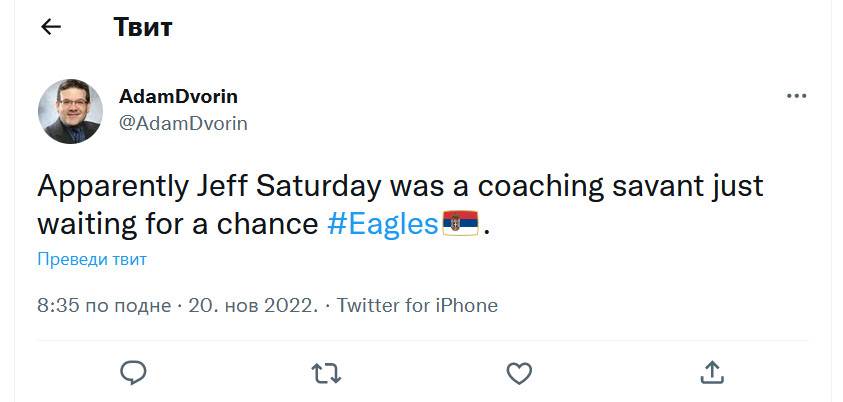The width and height of the screenshot is (843, 402).
Task: Share the tweet via upload arrow icon
Action: coord(712,372)
